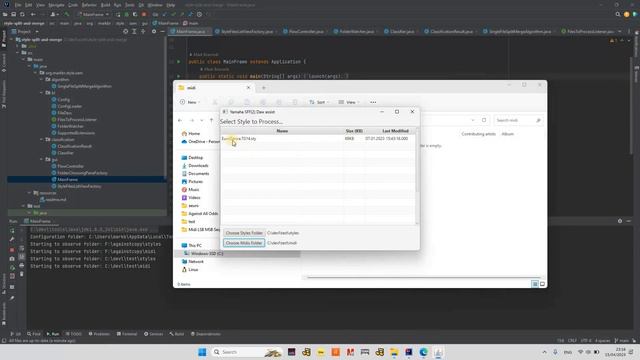Open Downloads in File Explorer sidebar

click(x=195, y=166)
